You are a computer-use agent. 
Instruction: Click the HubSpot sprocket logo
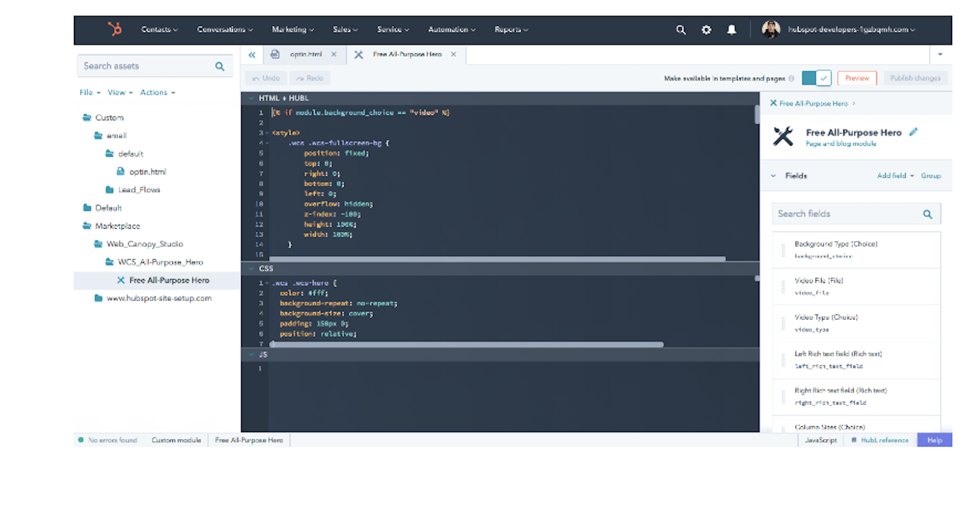115,29
